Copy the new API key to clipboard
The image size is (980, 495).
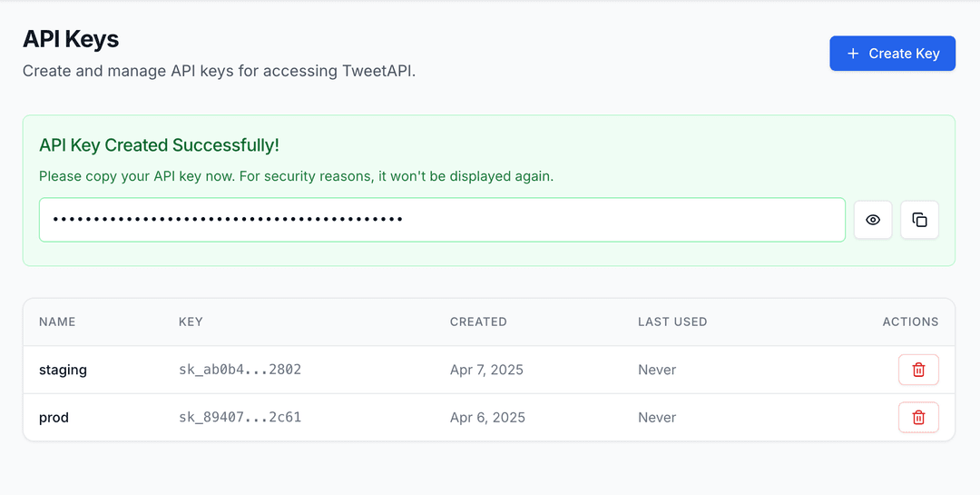919,220
